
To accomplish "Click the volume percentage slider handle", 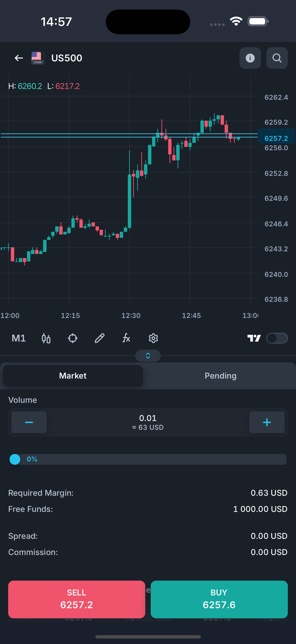I will click(x=15, y=459).
